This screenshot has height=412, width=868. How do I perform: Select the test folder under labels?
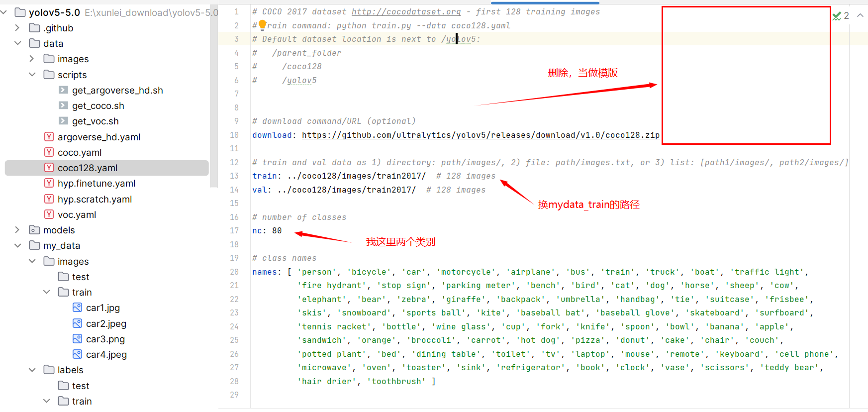[x=81, y=386]
